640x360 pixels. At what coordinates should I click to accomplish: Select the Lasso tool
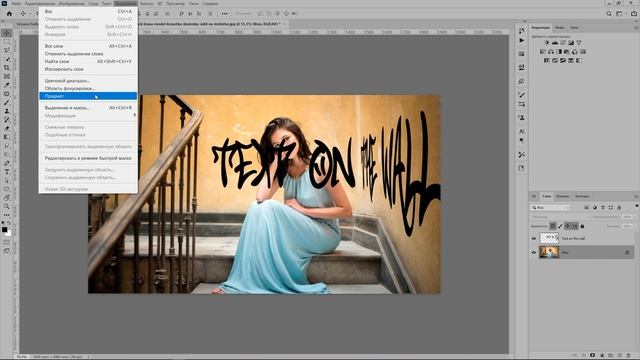click(x=7, y=50)
